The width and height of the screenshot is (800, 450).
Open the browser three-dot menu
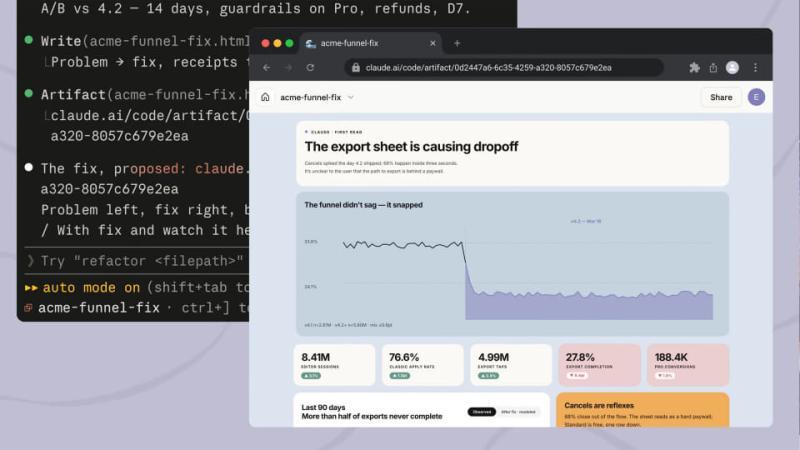tap(756, 67)
